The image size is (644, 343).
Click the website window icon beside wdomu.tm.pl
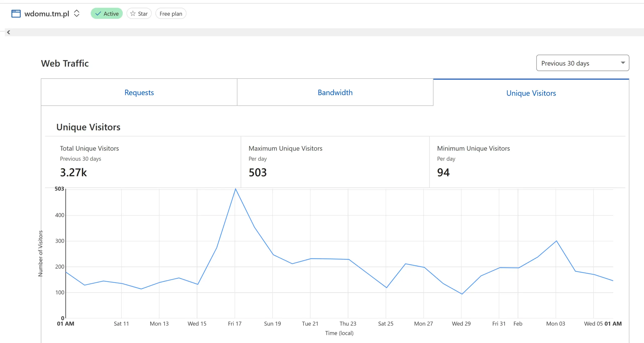[x=16, y=14]
